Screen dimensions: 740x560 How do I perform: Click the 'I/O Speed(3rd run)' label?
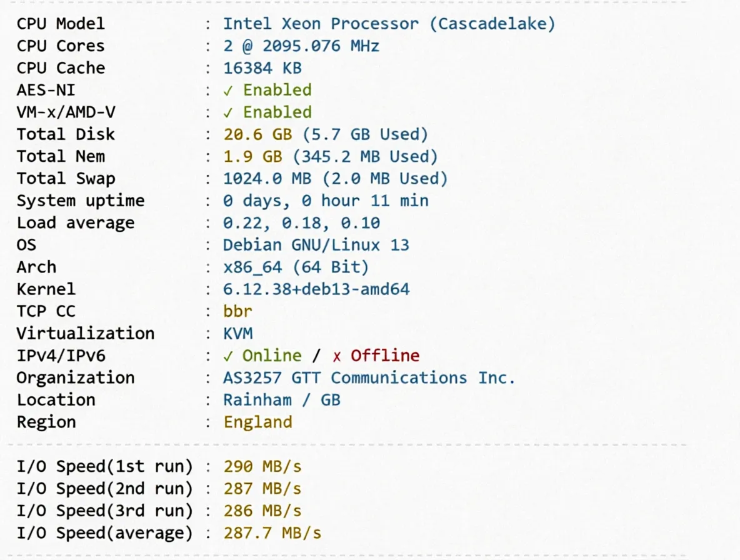pos(105,511)
